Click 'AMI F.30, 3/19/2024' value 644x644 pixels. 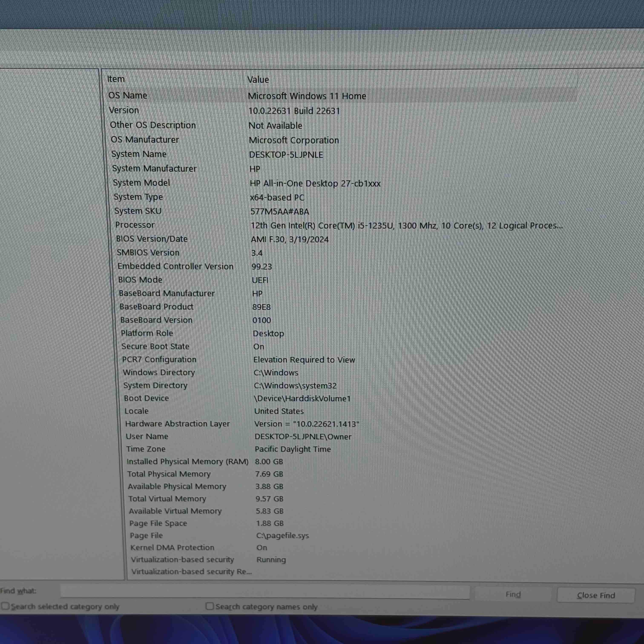pos(290,240)
